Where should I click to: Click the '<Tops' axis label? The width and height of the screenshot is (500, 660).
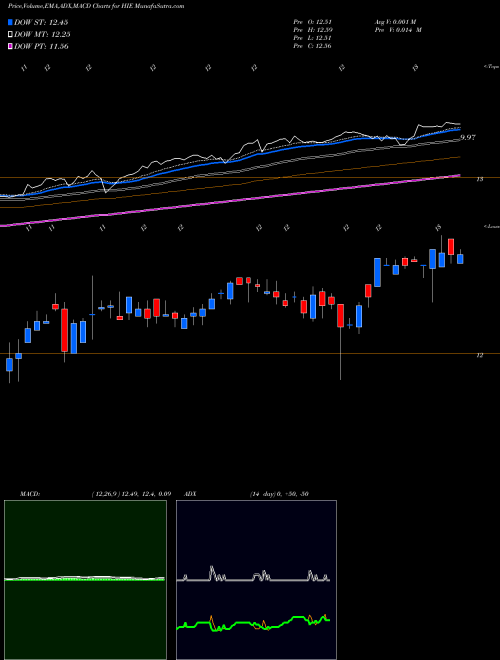tap(492, 67)
